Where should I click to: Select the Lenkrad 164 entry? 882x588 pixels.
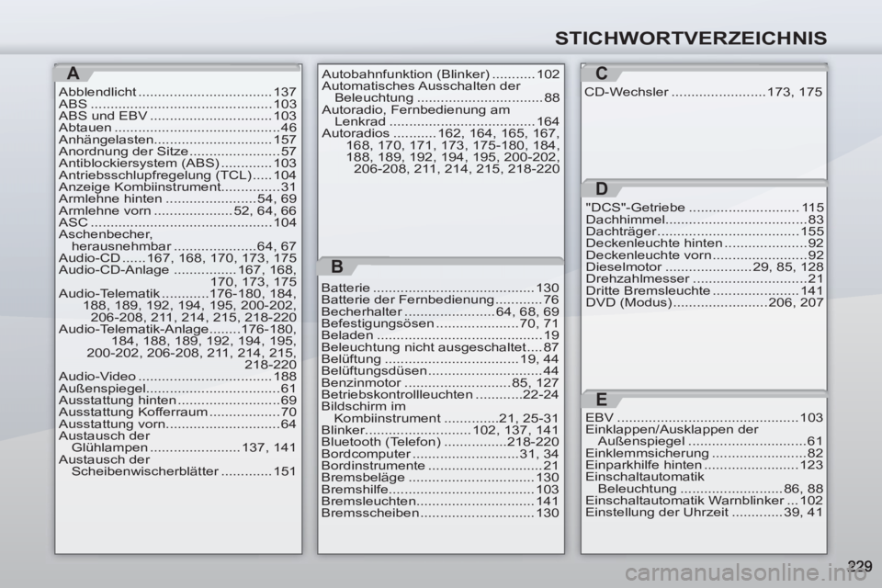click(x=447, y=121)
